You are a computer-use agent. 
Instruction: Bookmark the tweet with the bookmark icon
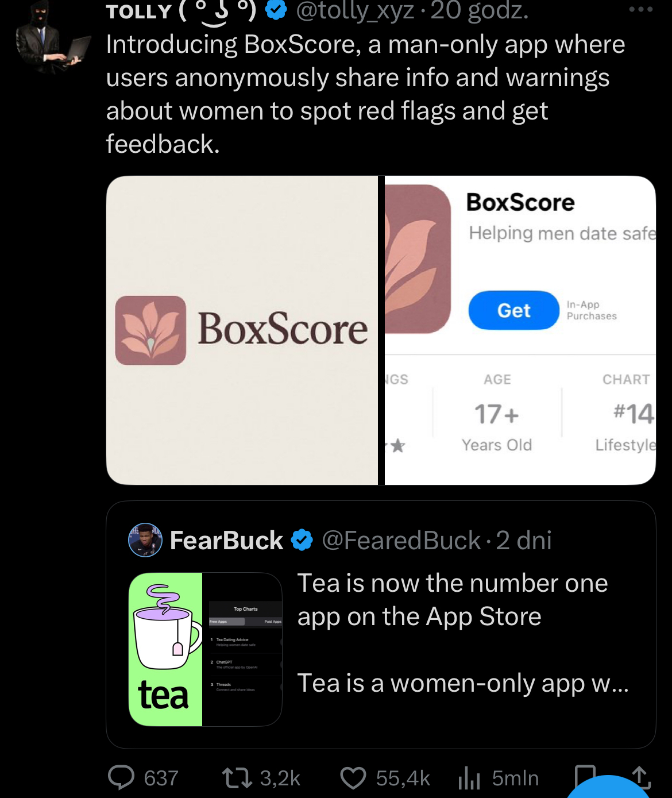point(585,776)
